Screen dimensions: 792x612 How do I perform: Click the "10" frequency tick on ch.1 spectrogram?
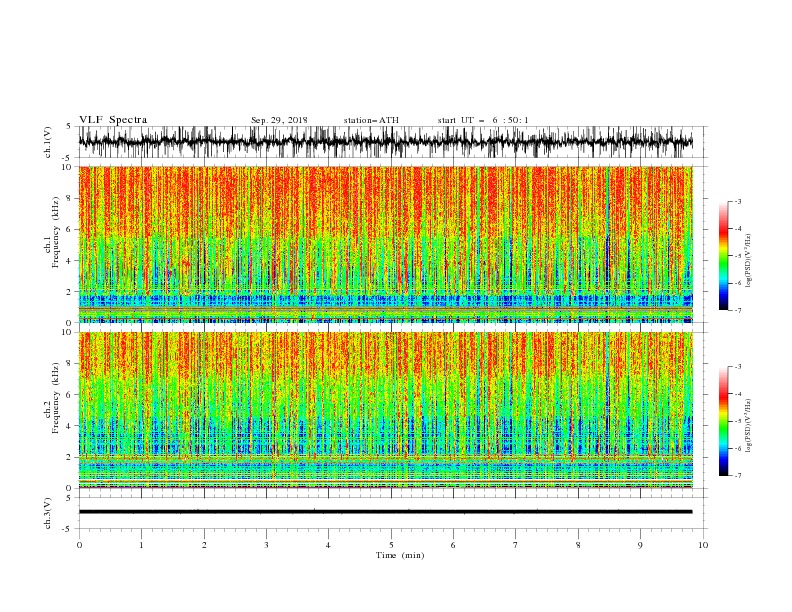click(68, 167)
